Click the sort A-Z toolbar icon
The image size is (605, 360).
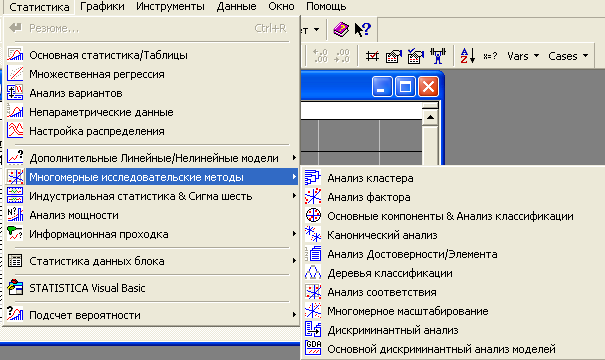click(468, 56)
